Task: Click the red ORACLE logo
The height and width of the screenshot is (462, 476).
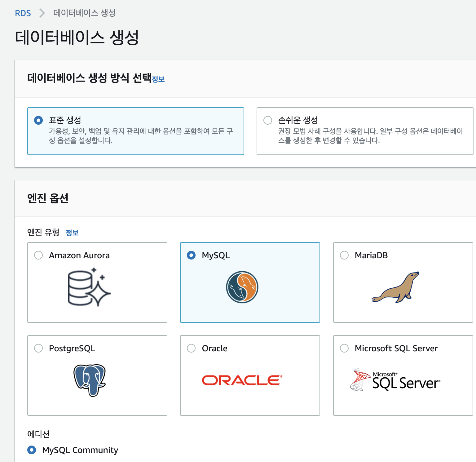Action: [242, 380]
